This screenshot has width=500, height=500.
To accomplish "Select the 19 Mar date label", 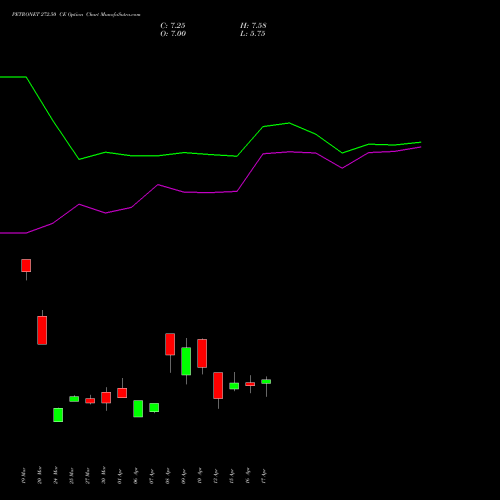I will click(23, 475).
